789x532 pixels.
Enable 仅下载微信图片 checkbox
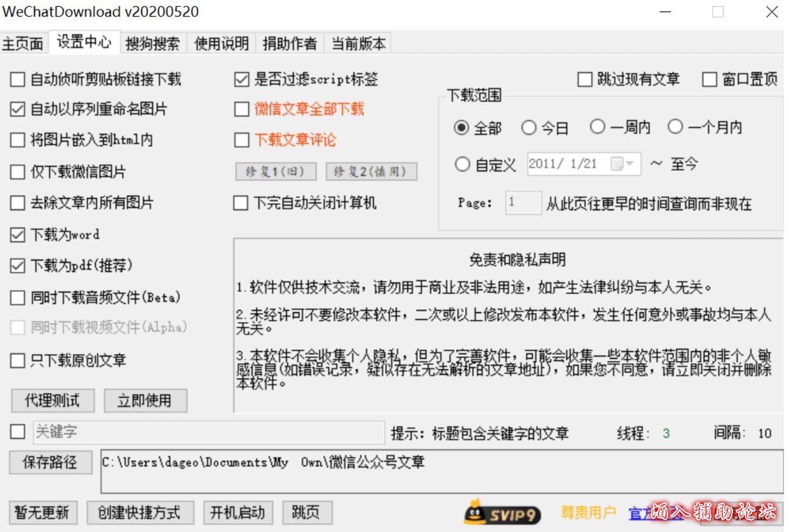click(x=18, y=172)
